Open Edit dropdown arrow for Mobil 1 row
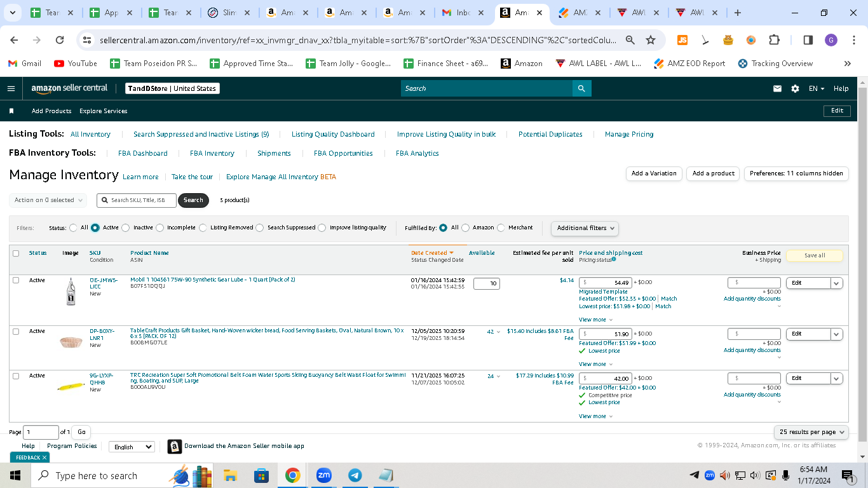Screen dimensions: 868x488 pos(837,283)
